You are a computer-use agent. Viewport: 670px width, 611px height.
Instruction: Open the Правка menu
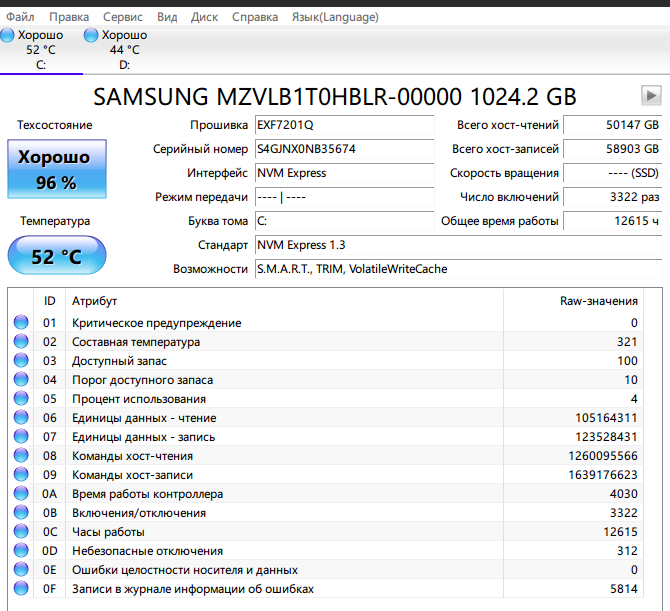pos(69,17)
